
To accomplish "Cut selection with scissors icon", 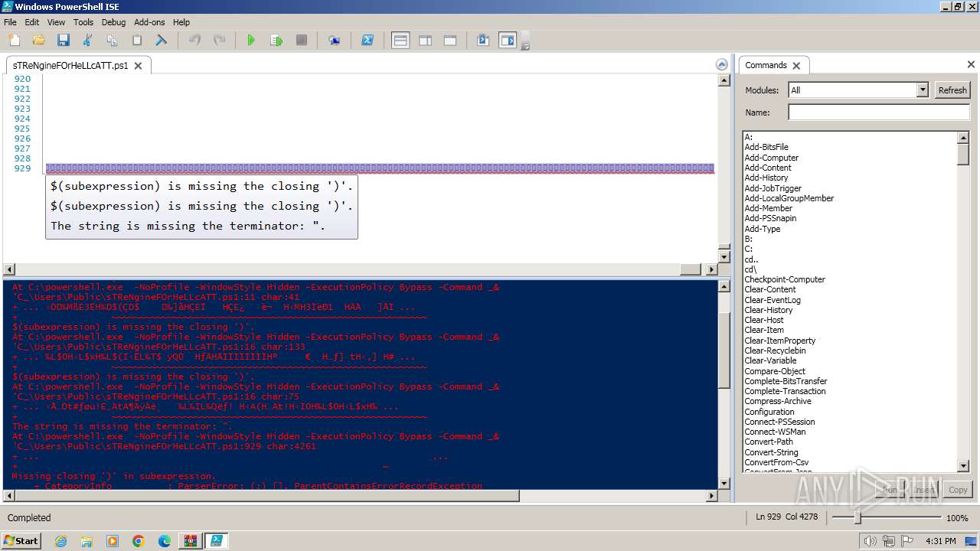I will 87,40.
